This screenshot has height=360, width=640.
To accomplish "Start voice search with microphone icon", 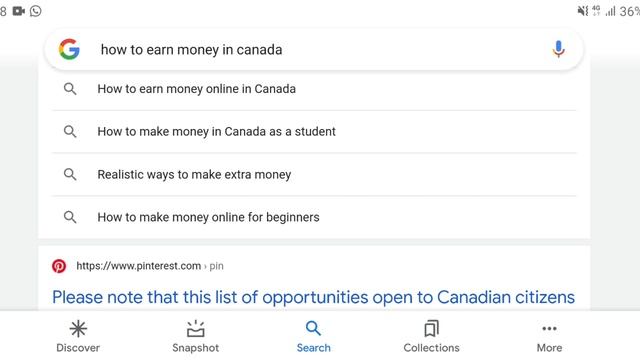I will pyautogui.click(x=558, y=49).
